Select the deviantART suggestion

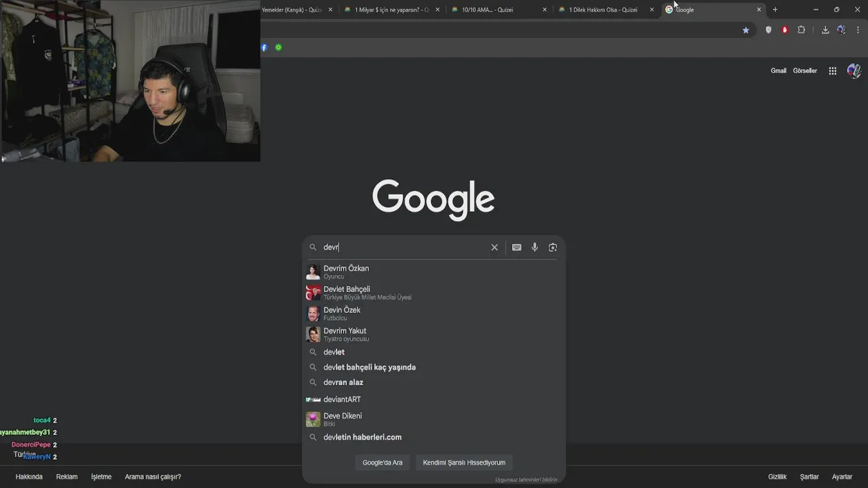point(434,400)
